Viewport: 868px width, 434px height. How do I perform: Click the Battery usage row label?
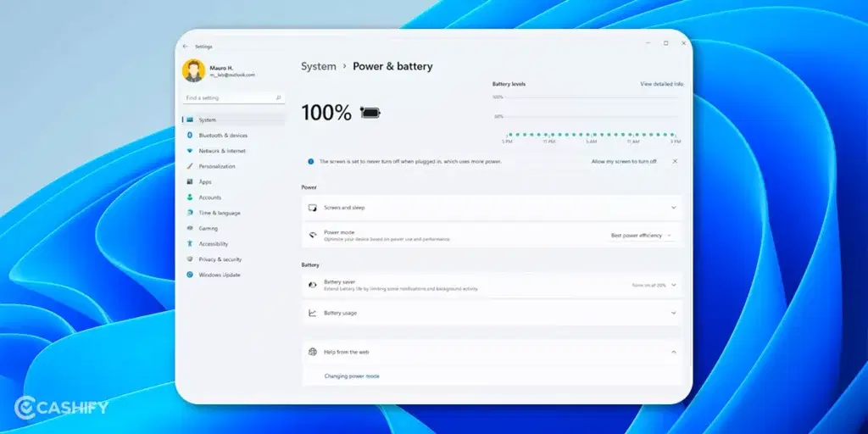[x=340, y=313]
